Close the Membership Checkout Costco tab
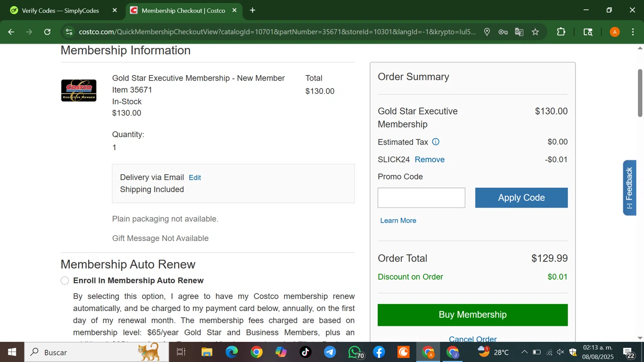This screenshot has height=362, width=644. 234,10
